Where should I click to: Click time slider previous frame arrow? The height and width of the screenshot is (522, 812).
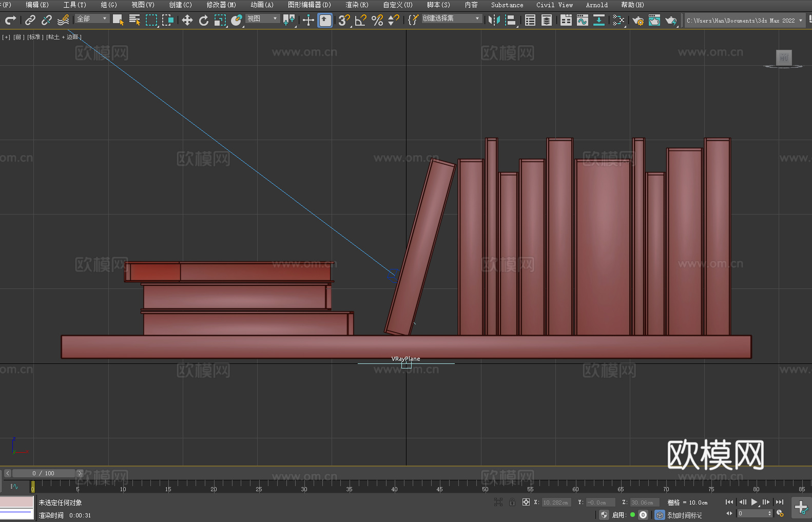7,473
